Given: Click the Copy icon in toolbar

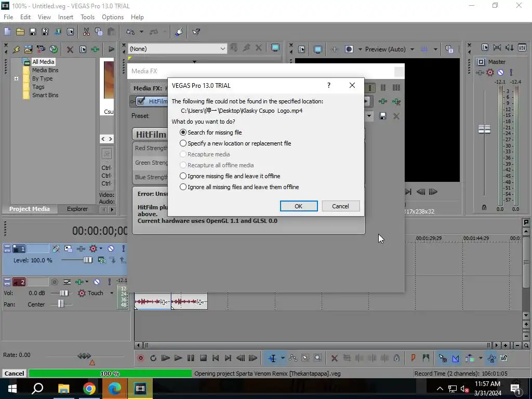Looking at the screenshot, I should point(99,32).
